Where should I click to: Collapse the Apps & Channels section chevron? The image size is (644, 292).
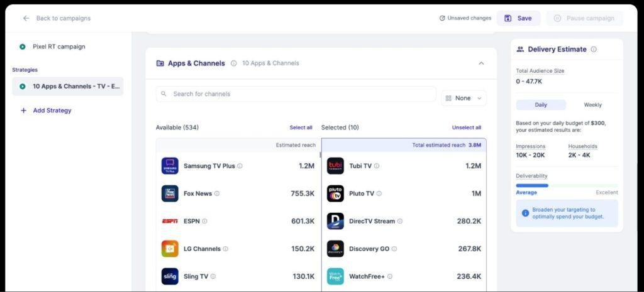pyautogui.click(x=481, y=63)
